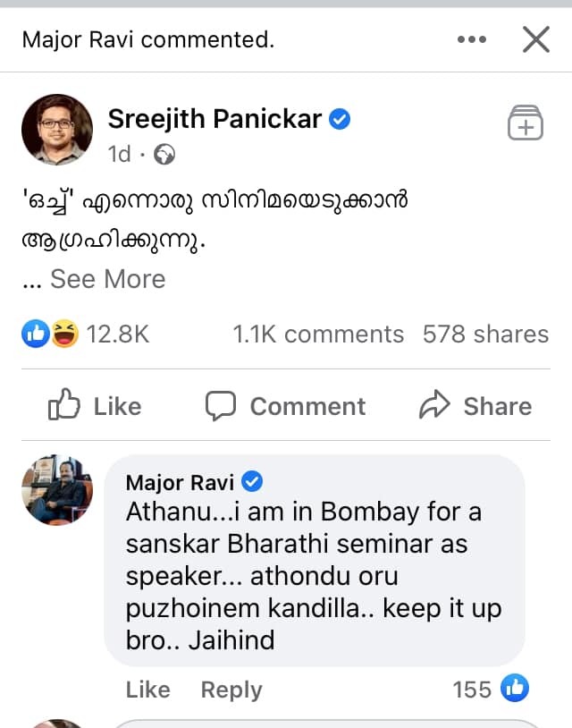Open the 12.8K reactions count
This screenshot has height=728, width=572.
pyautogui.click(x=117, y=334)
